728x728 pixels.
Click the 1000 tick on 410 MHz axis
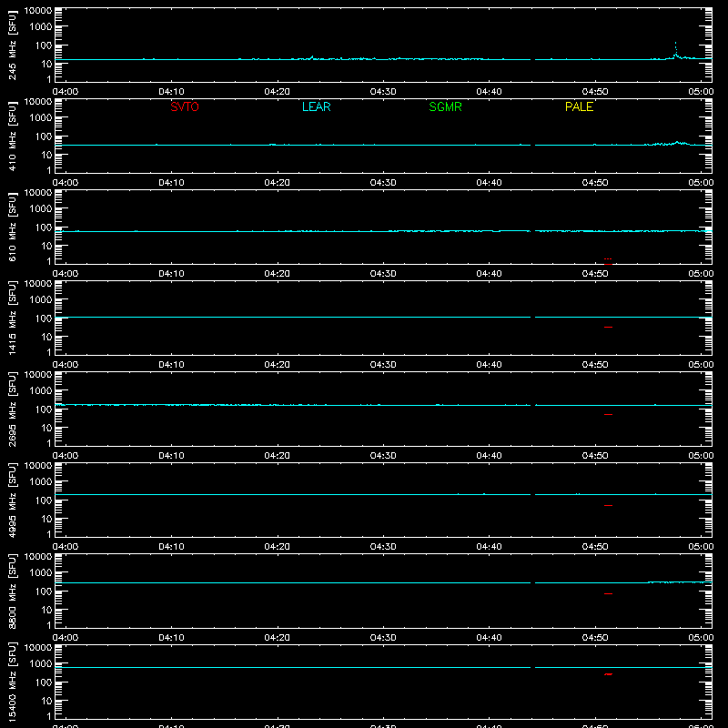click(x=41, y=118)
